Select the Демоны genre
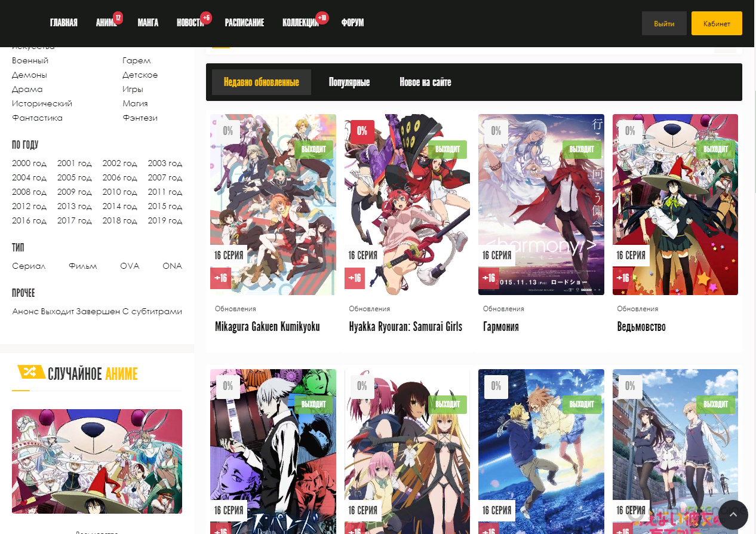756x534 pixels. pos(29,75)
